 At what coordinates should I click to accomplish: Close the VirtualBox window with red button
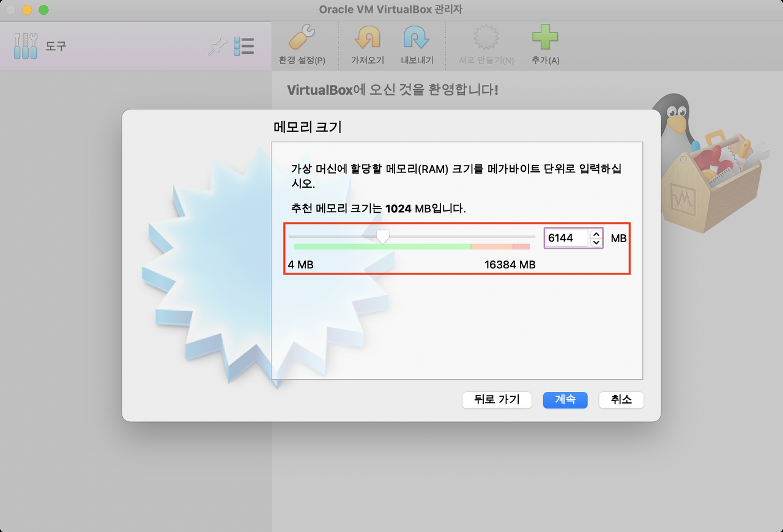click(x=11, y=10)
